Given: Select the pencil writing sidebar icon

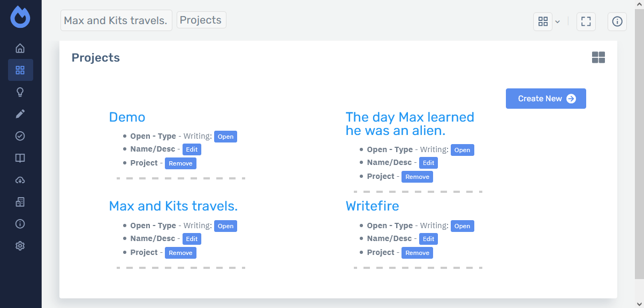Looking at the screenshot, I should pyautogui.click(x=20, y=114).
